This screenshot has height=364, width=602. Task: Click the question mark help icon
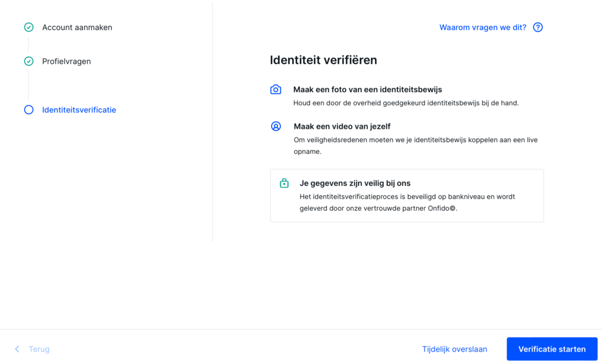point(537,27)
